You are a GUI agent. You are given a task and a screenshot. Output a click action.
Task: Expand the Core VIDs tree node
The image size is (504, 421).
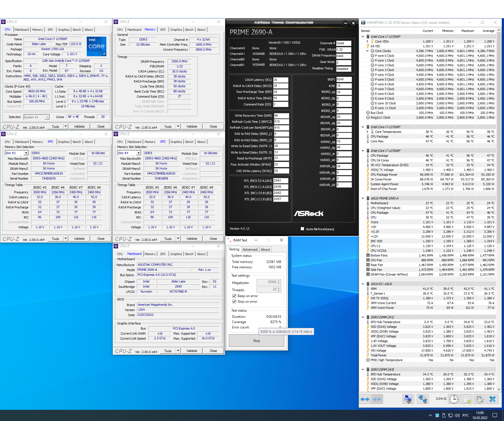(367, 41)
